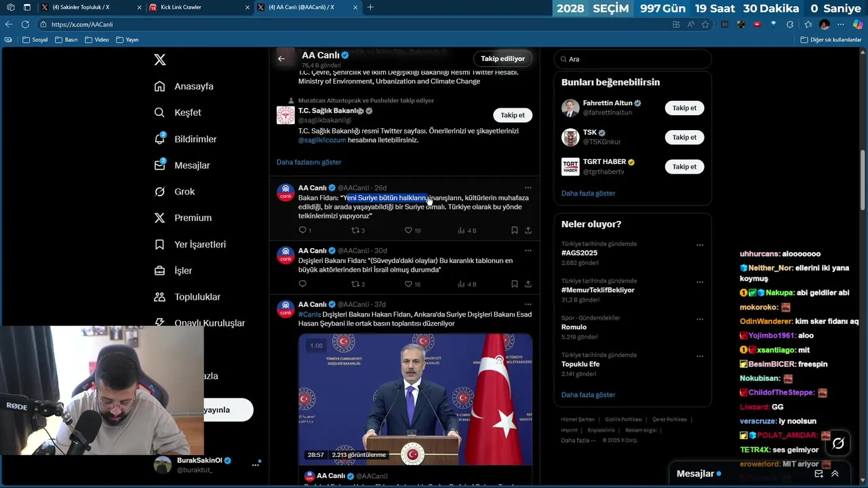The width and height of the screenshot is (868, 488).
Task: Share the Bakan Fidan 26d post
Action: [528, 230]
